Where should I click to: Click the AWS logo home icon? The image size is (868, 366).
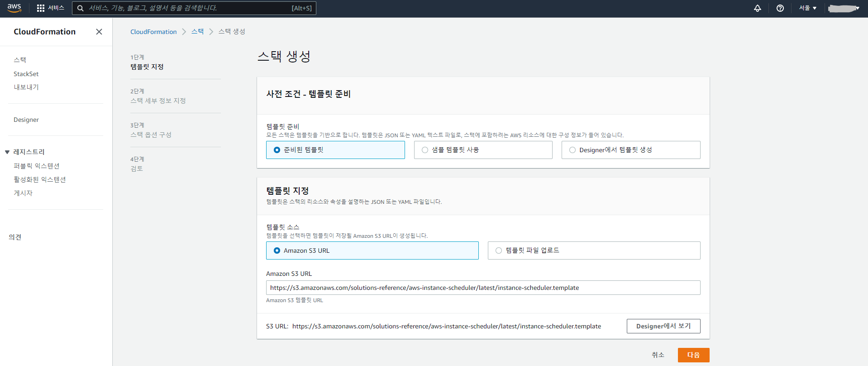point(14,8)
